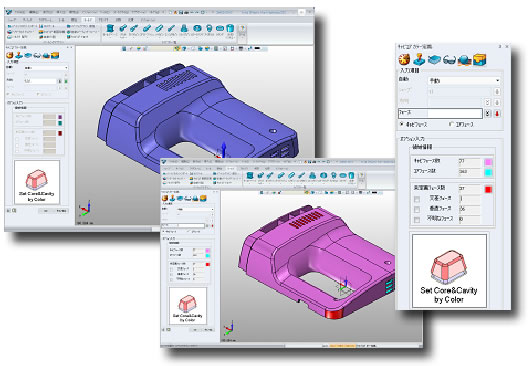Click the question mark help icon in purple-model window ribbon
Image resolution: width=528 pixels, height=366 pixels.
242,28
